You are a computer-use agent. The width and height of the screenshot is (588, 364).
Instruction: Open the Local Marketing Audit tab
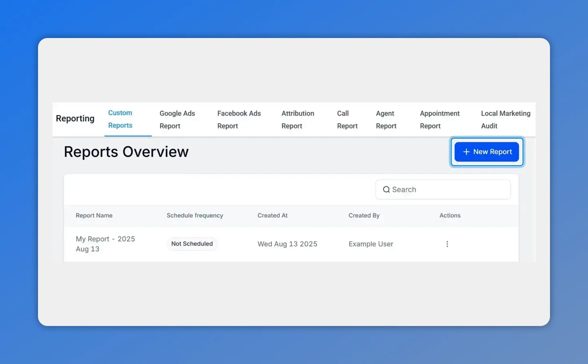(505, 119)
